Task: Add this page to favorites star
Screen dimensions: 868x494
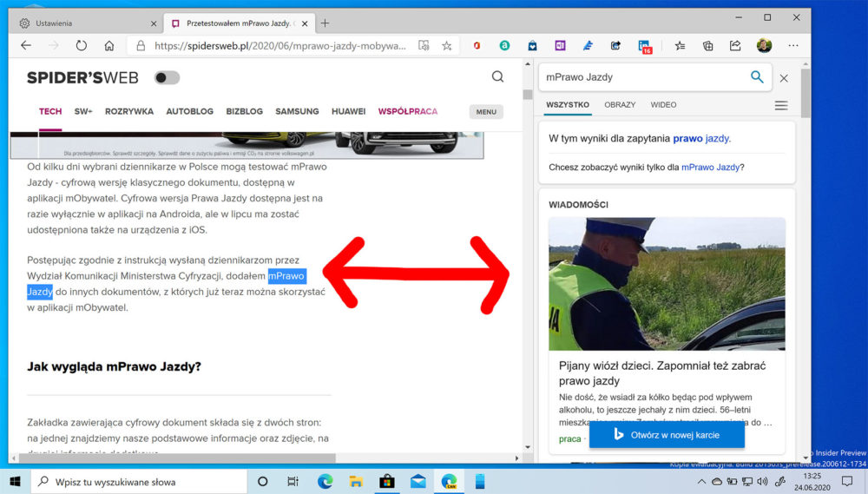Action: click(x=447, y=46)
